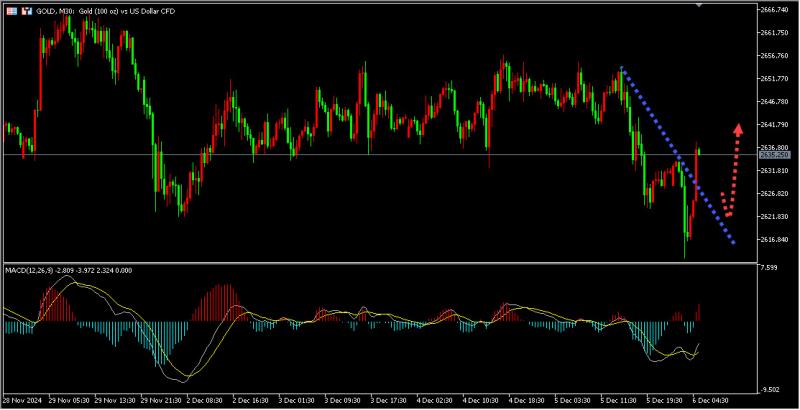
Task: Click the '29 Nov 21:30' time axis label
Action: (161, 401)
